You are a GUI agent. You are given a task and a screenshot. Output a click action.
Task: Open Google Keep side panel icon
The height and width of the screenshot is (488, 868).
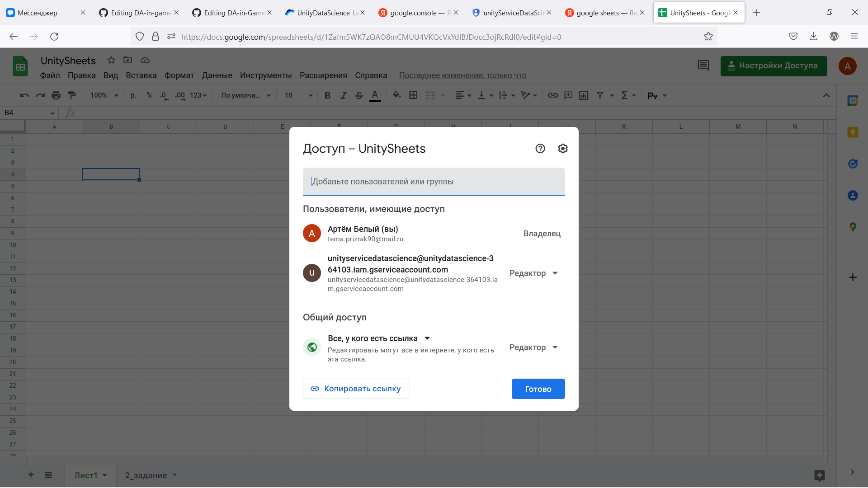point(853,132)
